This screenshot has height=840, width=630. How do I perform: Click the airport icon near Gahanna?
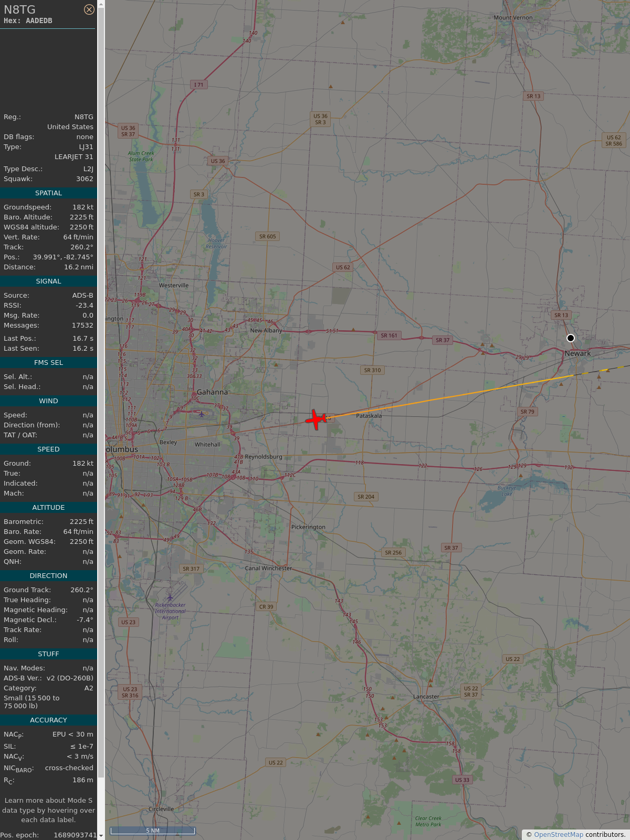[202, 414]
